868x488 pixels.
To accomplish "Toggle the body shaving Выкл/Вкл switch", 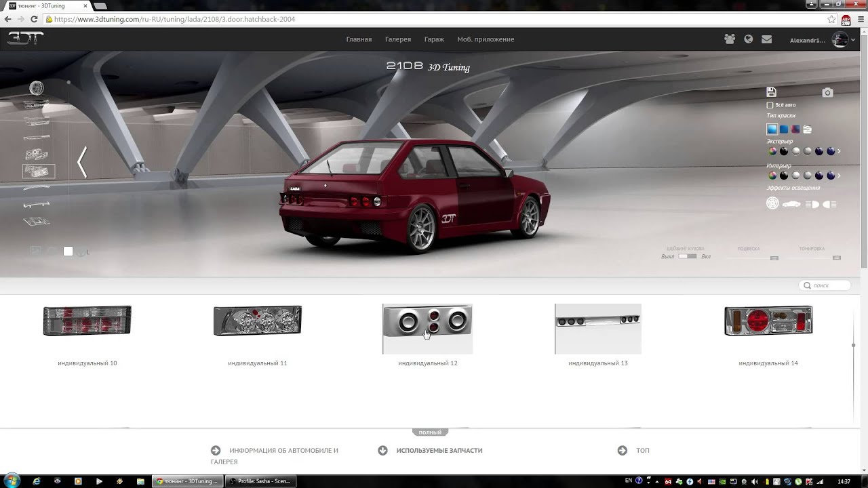I will click(x=687, y=256).
